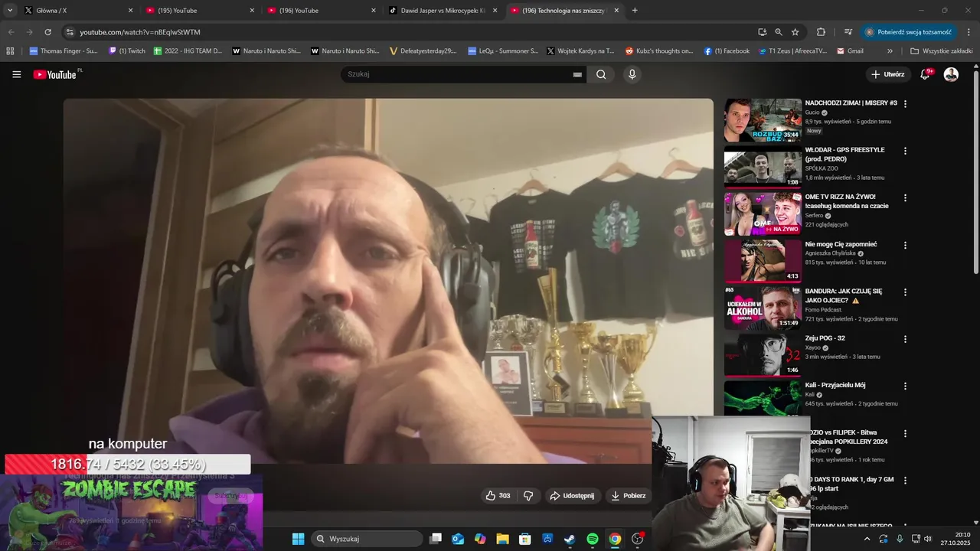Reload the page

47,32
